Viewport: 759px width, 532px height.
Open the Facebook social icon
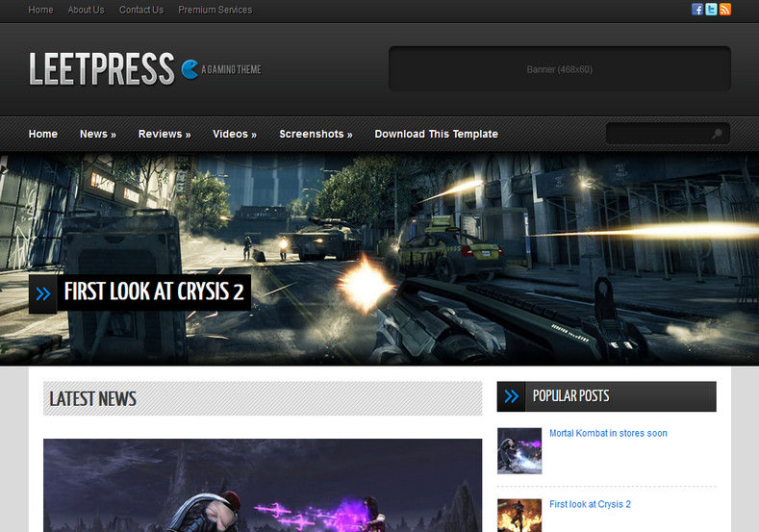coord(697,10)
